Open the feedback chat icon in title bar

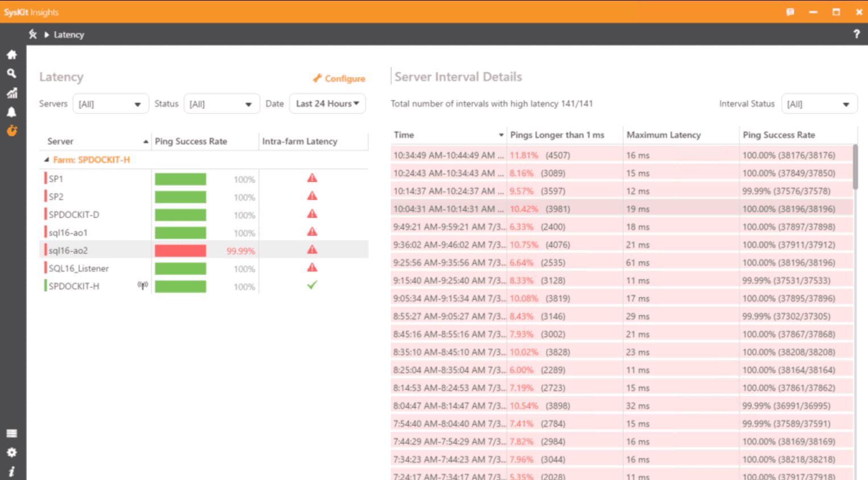pos(790,12)
